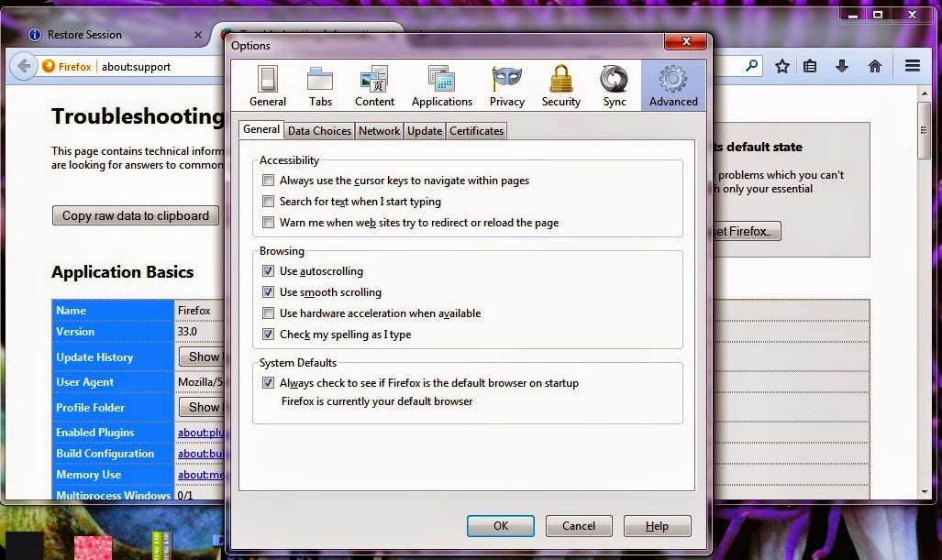Screen dimensions: 942x560
Task: Click the scrollbar up arrow
Action: coord(924,93)
